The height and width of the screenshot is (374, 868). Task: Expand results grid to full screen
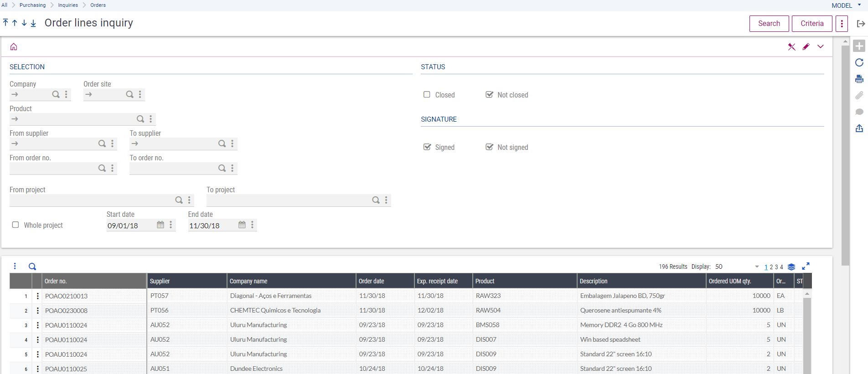click(806, 266)
